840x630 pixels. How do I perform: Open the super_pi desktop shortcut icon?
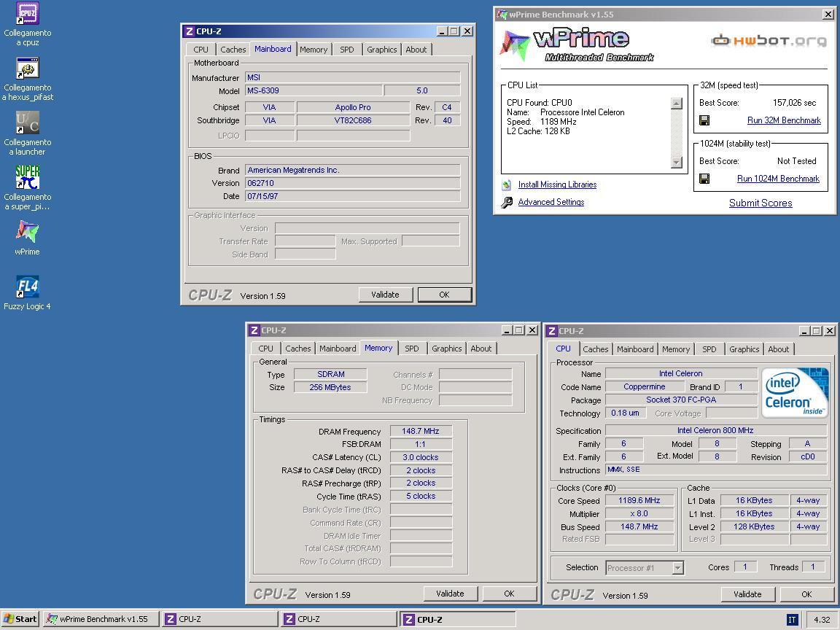click(27, 177)
